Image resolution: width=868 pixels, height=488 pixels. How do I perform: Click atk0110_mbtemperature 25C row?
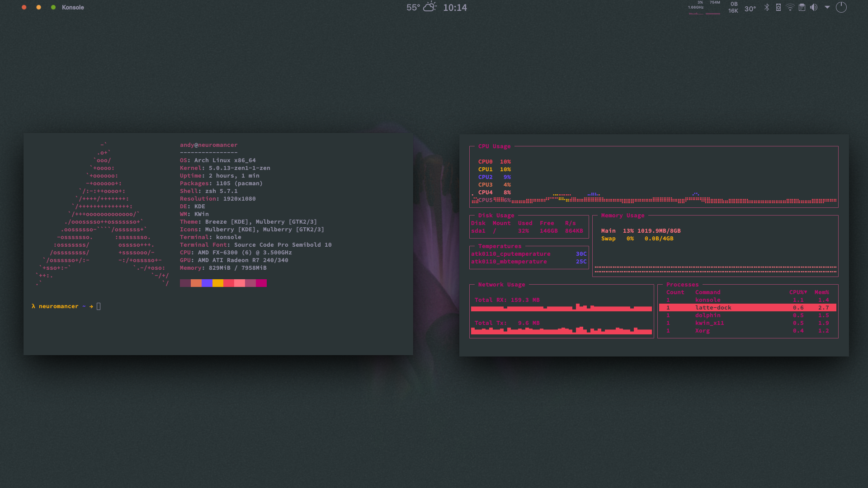(529, 262)
